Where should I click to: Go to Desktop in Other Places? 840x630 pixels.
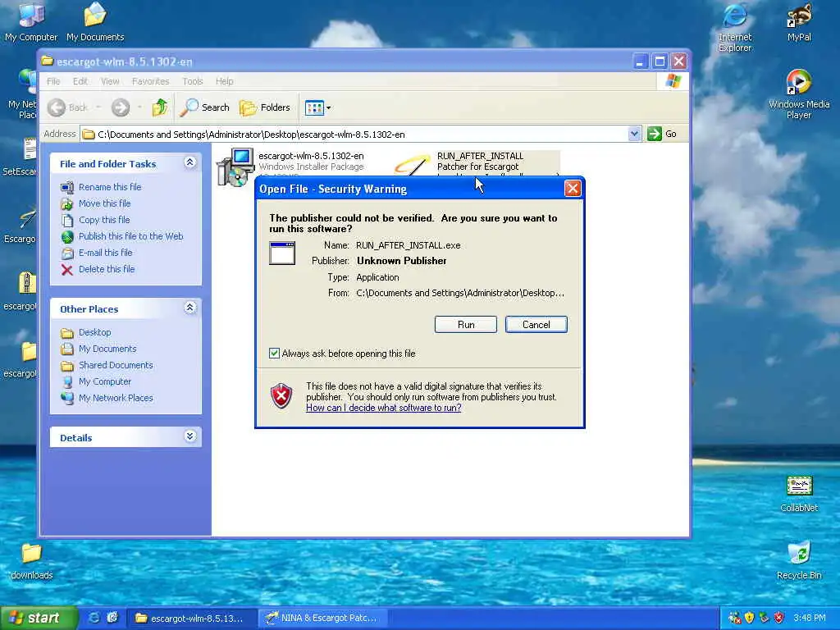click(95, 332)
